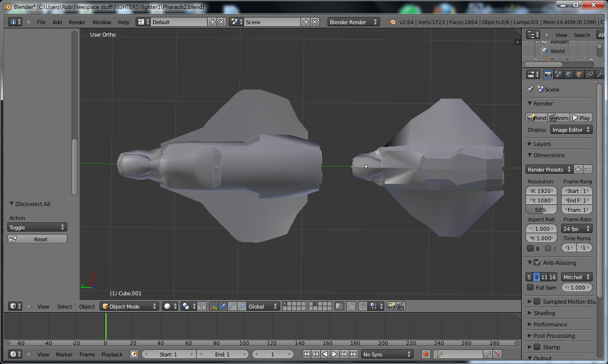Enable the translate manipulator arrow

[223, 307]
